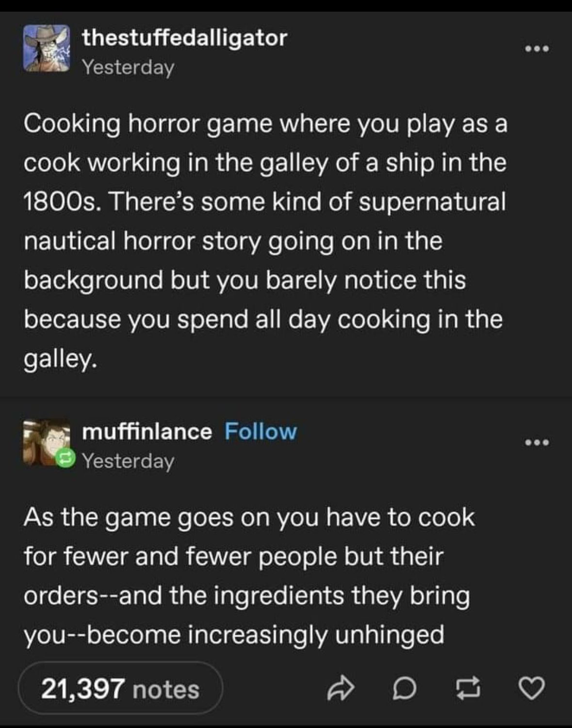Share the post using the arrow icon
572x728 pixels.
[340, 689]
